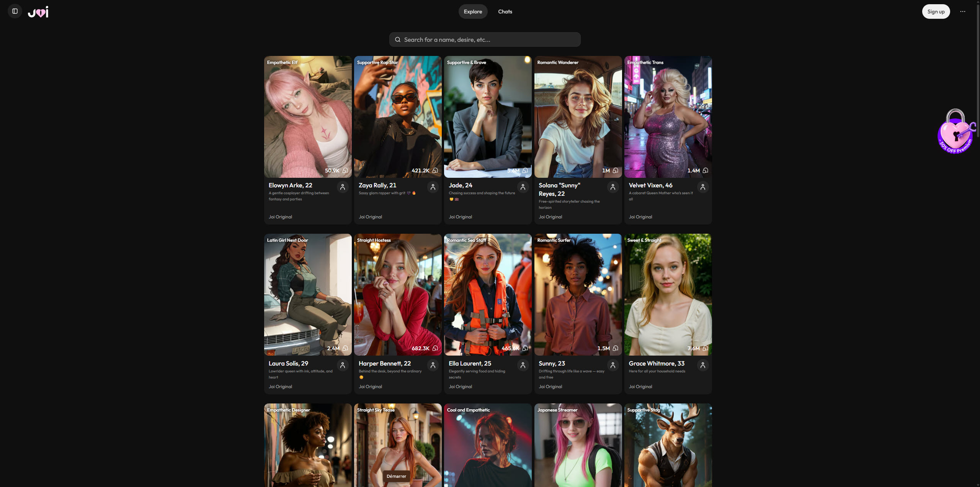Open Jade's profile icon
Screen dimensions: 980x487
(523, 187)
